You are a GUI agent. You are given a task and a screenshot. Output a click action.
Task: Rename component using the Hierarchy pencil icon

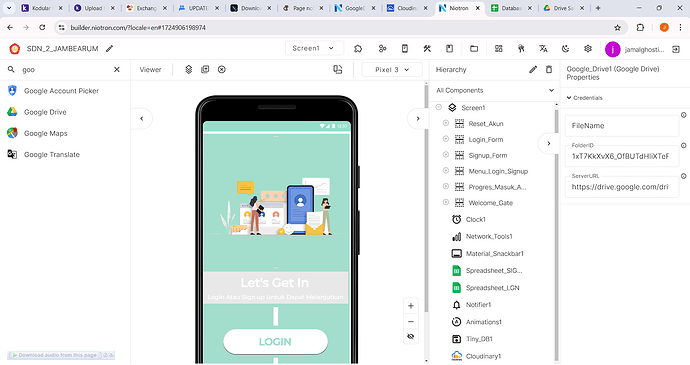point(533,70)
